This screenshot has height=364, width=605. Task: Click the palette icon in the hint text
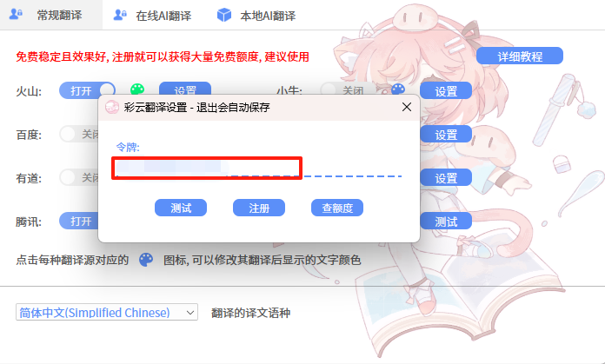click(x=146, y=260)
